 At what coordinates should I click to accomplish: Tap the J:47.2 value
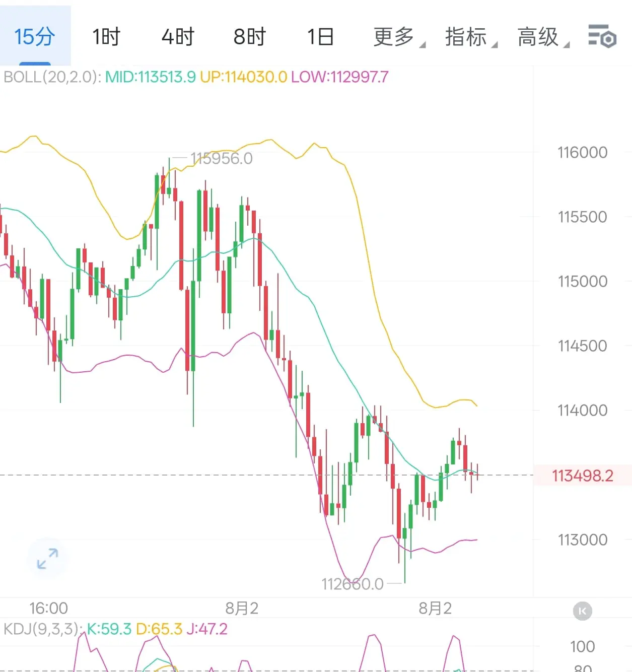click(x=206, y=629)
